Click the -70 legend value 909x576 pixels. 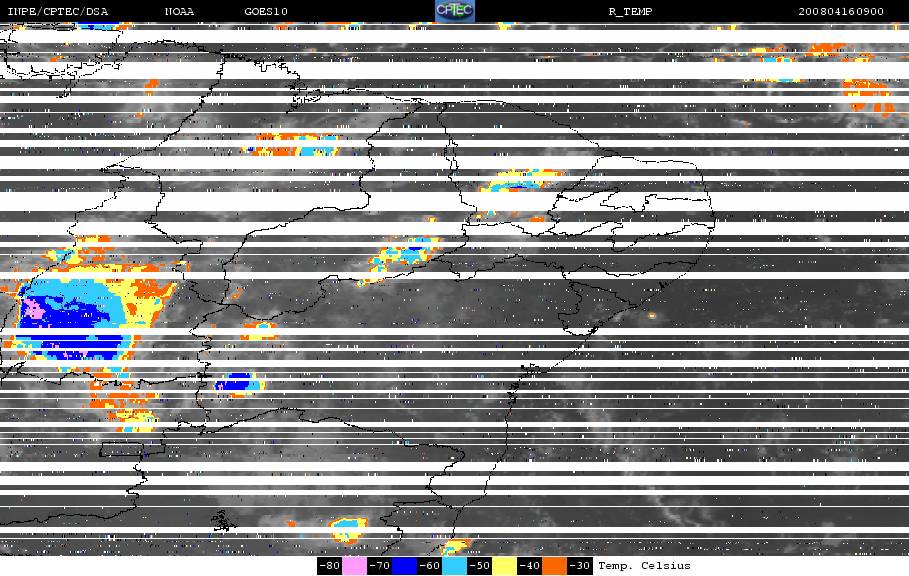click(379, 566)
